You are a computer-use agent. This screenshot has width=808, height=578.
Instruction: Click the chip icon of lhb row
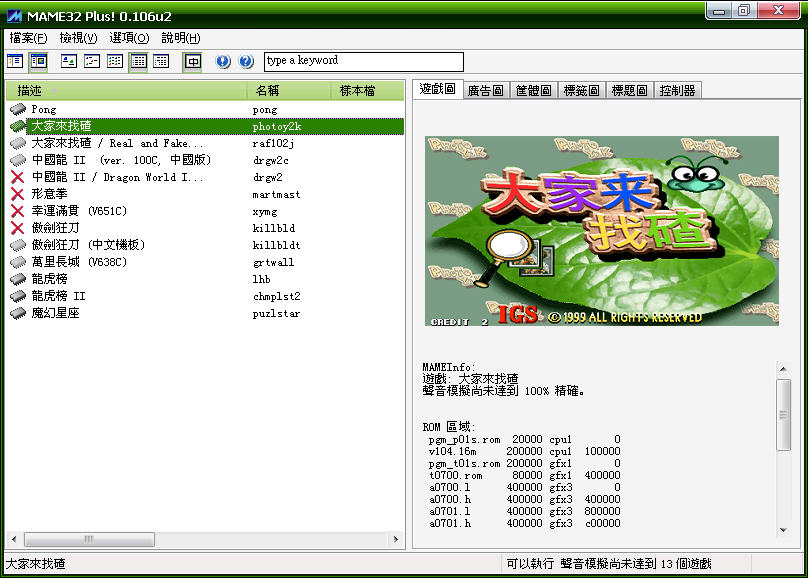point(18,279)
